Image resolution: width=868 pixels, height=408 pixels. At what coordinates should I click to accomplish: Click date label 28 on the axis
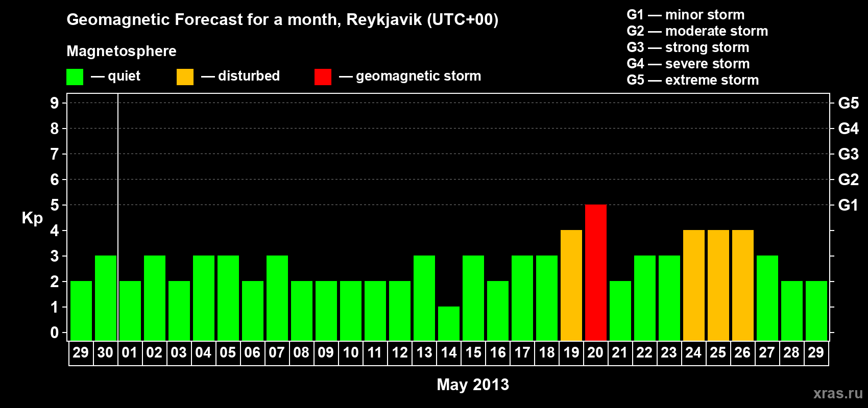pos(791,353)
